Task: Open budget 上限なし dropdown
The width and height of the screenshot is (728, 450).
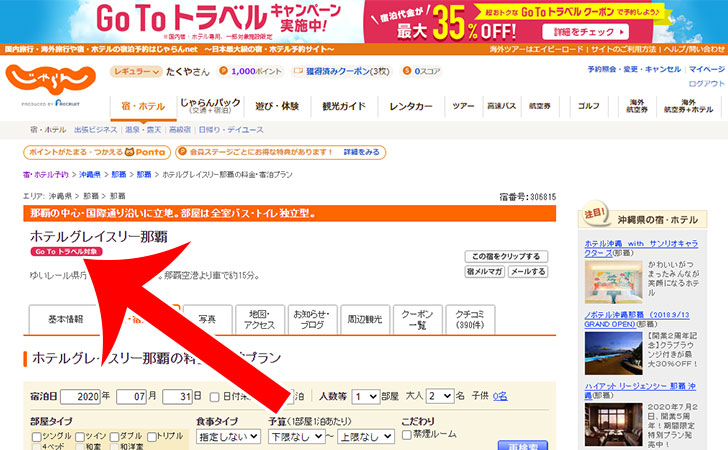Action: click(x=366, y=437)
